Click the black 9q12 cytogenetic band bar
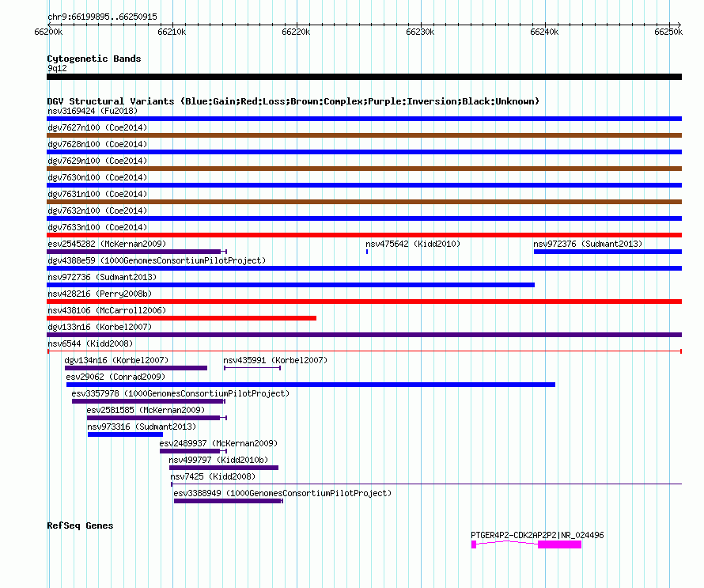This screenshot has height=588, width=704. [x=364, y=77]
